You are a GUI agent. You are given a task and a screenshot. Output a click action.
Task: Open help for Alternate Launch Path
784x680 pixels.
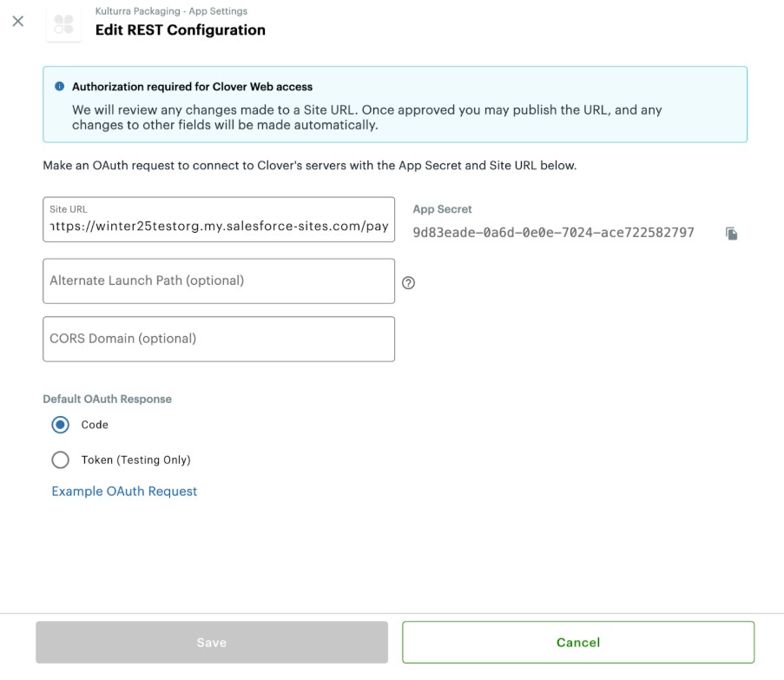409,282
